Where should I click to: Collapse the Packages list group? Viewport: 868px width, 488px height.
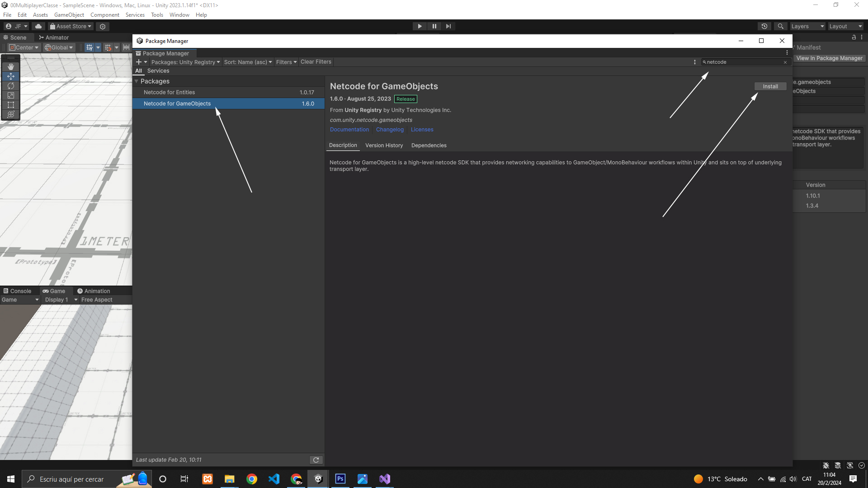coord(137,81)
